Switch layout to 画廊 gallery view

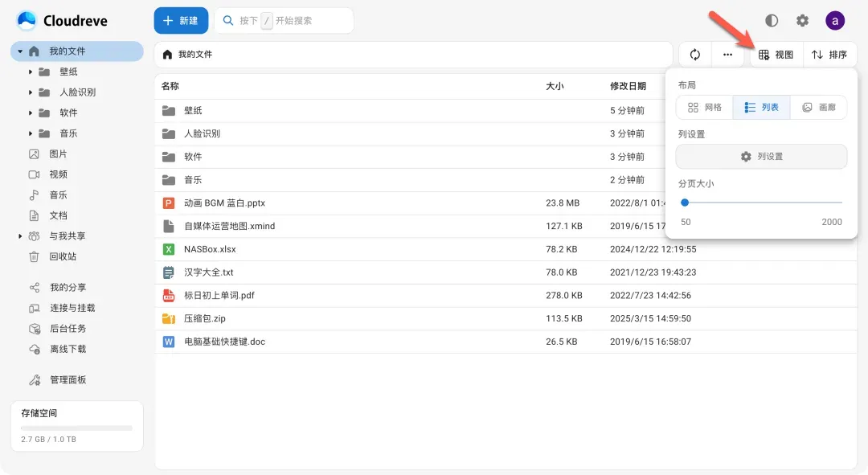(818, 108)
